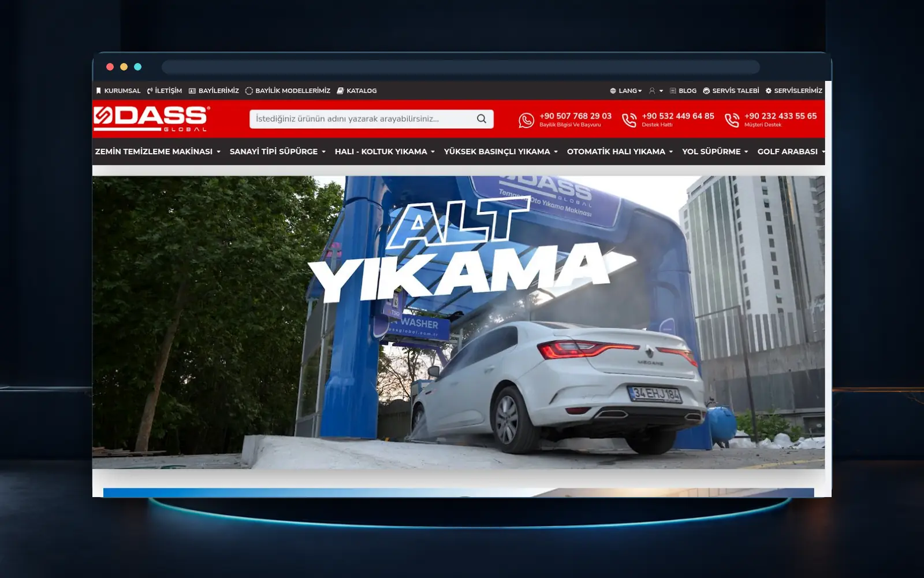
Task: Call +90 507 768 29 03 number
Action: [x=575, y=116]
